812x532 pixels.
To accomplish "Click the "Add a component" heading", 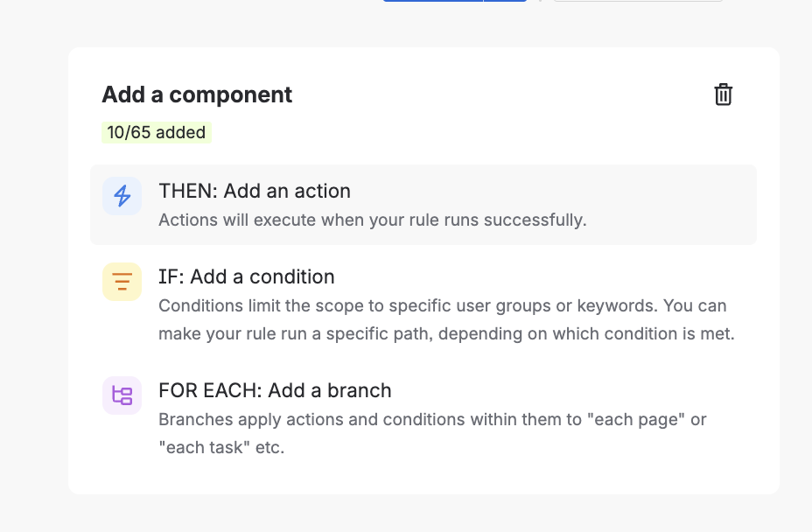I will pos(197,94).
